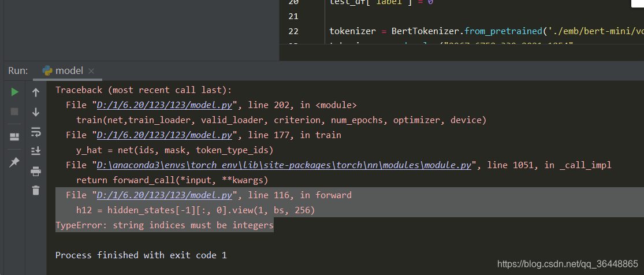
Task: Pin the Run tab
Action: 14,162
